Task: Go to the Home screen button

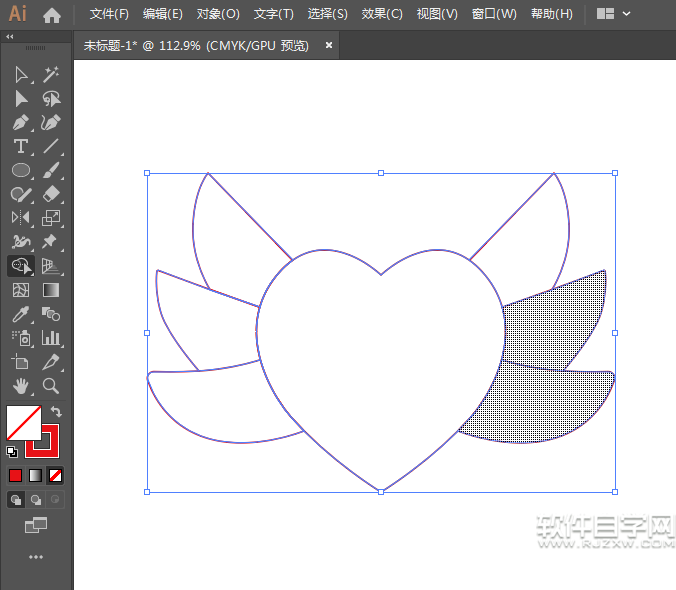Action: [52, 14]
